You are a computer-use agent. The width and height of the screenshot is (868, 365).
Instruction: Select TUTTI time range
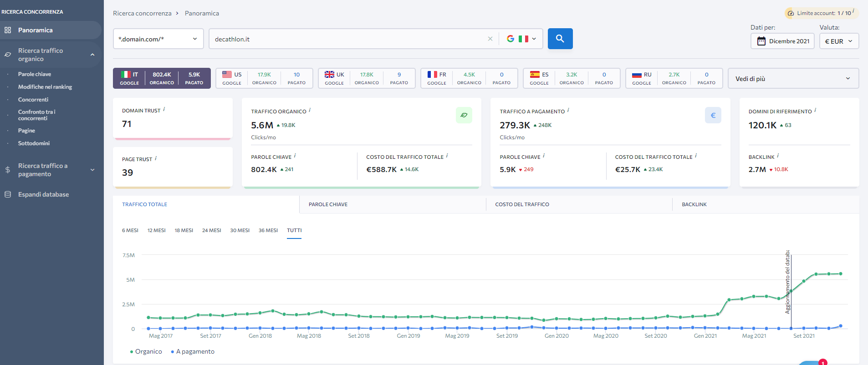(x=294, y=230)
